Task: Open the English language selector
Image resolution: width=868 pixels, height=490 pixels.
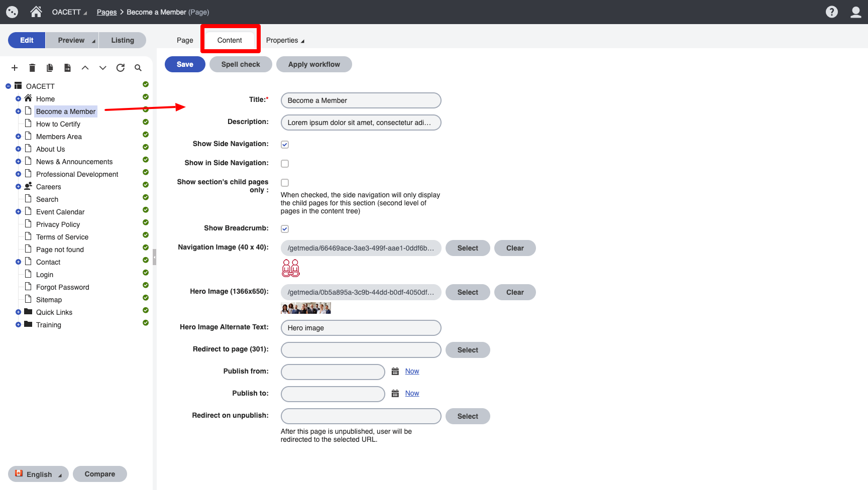Action: click(39, 474)
